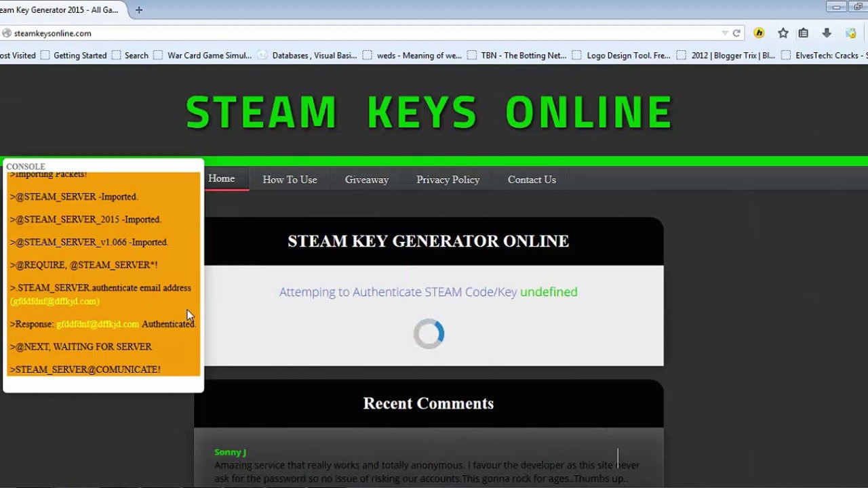Click the CONSOLE panel title

pos(26,167)
